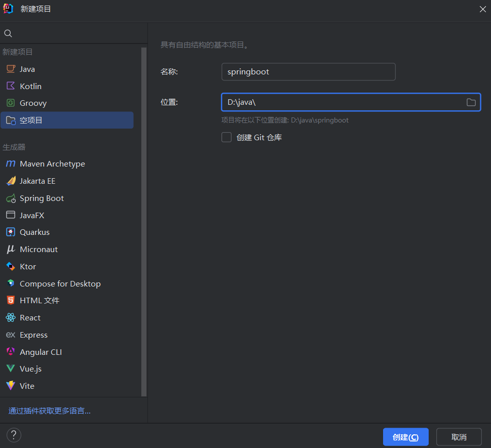
Task: Choose Vue.js generator
Action: pyautogui.click(x=67, y=369)
